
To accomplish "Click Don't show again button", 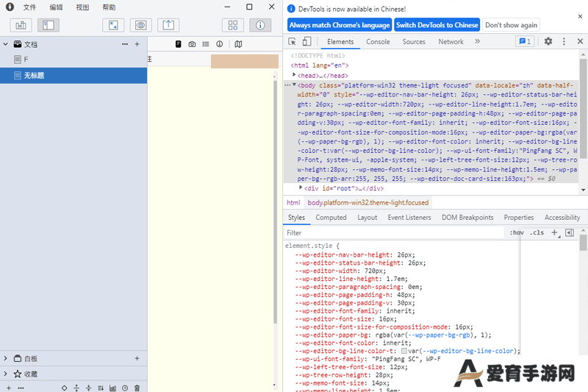I will click(511, 25).
